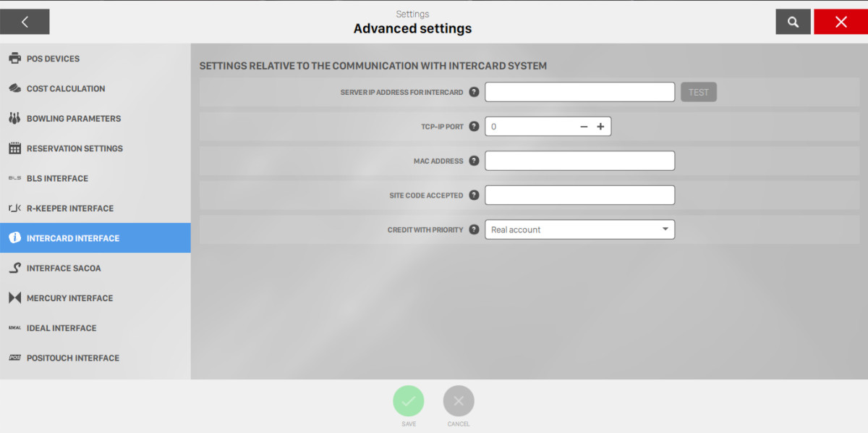The height and width of the screenshot is (433, 868).
Task: Increase TCP-IP port with plus button
Action: 600,127
